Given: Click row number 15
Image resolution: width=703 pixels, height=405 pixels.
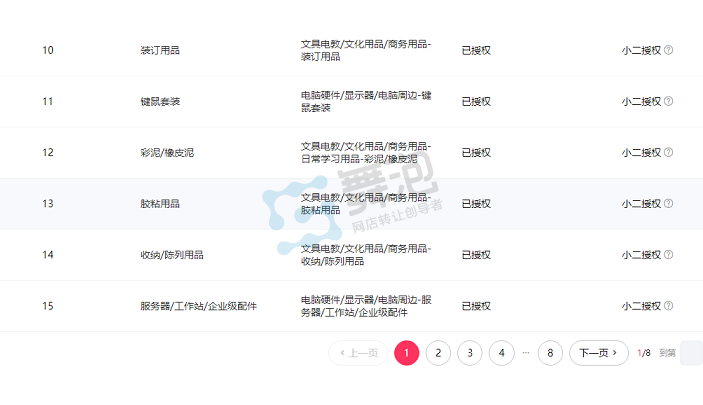Looking at the screenshot, I should pos(48,306).
